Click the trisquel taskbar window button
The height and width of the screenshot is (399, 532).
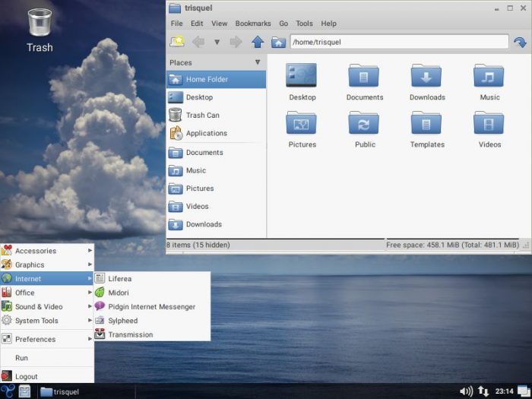(x=61, y=391)
